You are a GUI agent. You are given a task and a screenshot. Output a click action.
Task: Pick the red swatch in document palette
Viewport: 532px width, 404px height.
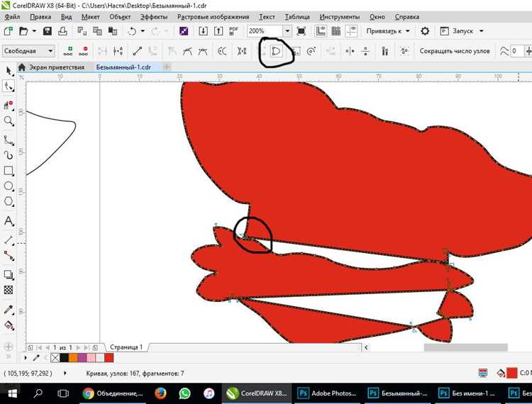pyautogui.click(x=109, y=357)
